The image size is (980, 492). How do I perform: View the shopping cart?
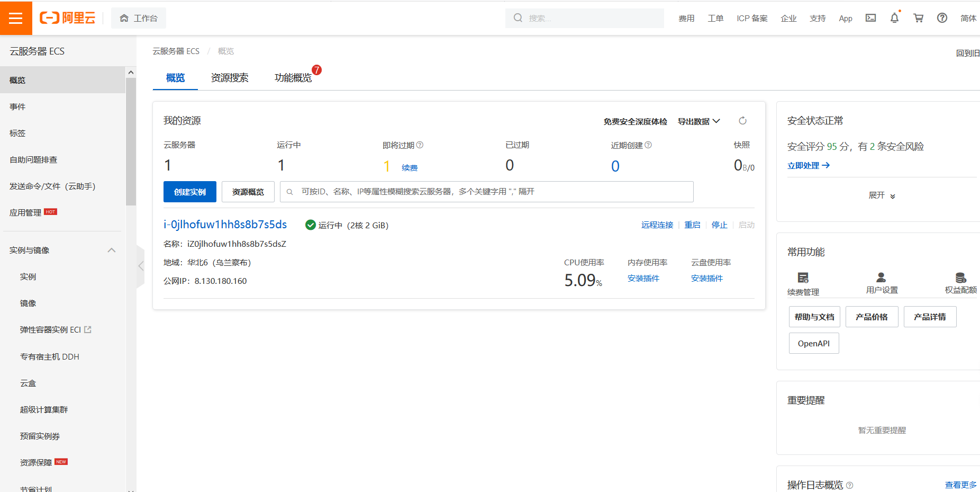918,17
